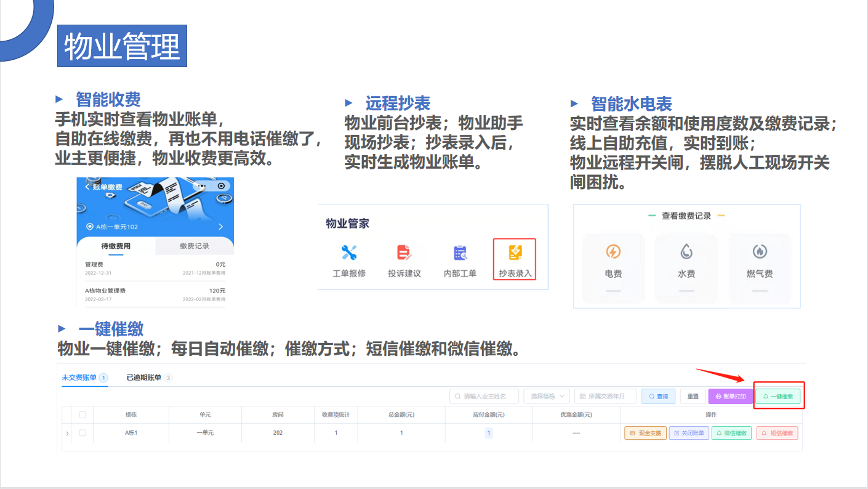868x489 pixels.
Task: Click the 楼栋 column header
Action: 131,414
